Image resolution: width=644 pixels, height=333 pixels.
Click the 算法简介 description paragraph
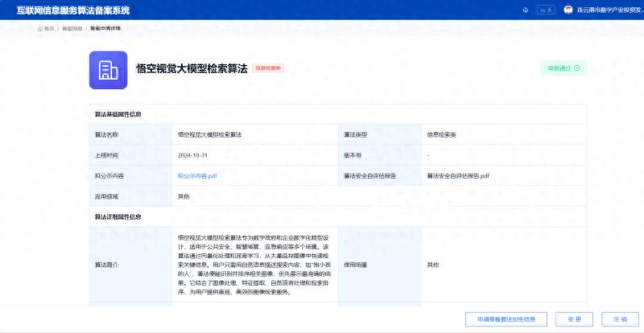click(254, 265)
